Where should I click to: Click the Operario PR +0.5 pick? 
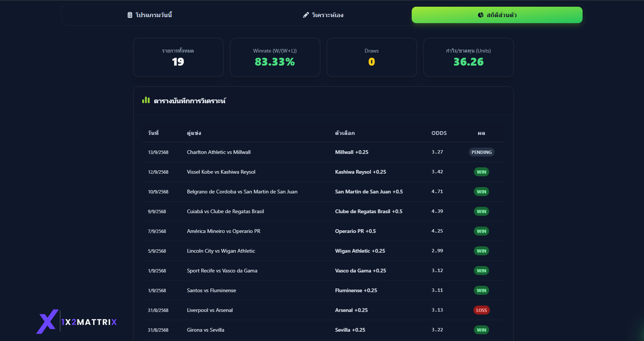click(355, 231)
